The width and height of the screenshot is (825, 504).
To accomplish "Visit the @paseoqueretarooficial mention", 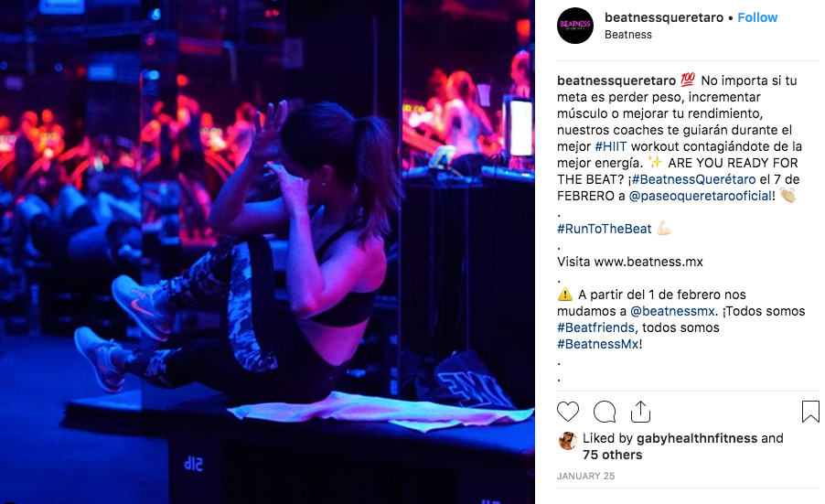I will pyautogui.click(x=701, y=196).
